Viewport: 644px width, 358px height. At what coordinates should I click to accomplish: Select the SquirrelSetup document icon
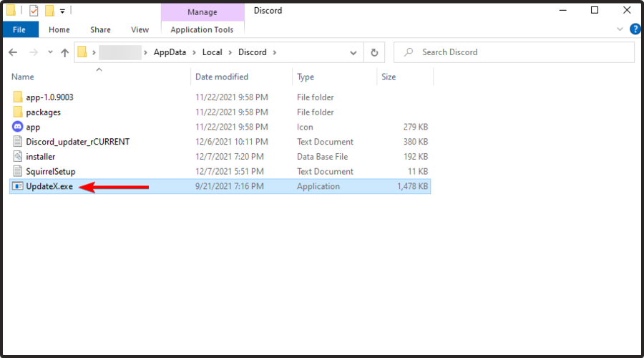pyautogui.click(x=18, y=171)
